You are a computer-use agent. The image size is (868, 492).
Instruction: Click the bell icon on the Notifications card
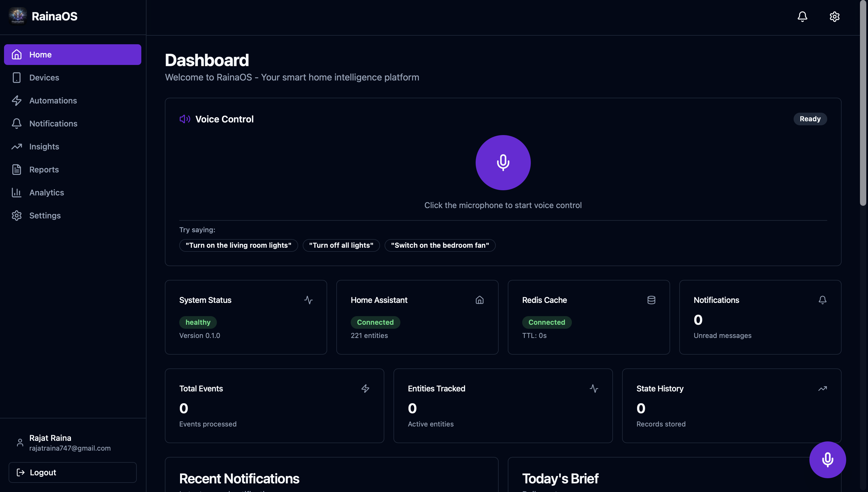(x=822, y=300)
